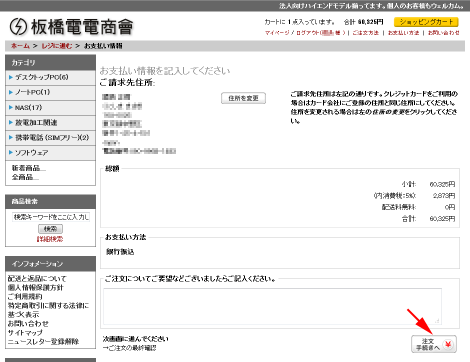This screenshot has width=470, height=362.
Task: Open the ノートPC(1) category
Action: [x=50, y=92]
